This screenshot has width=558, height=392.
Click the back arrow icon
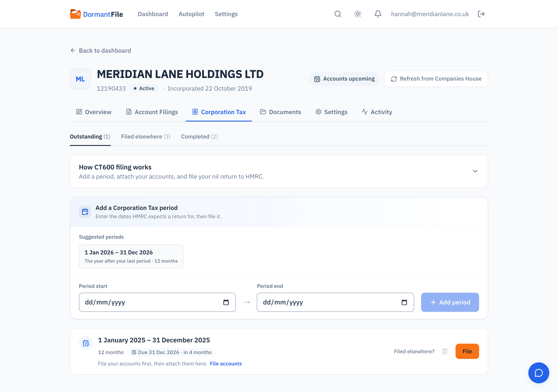coord(73,50)
